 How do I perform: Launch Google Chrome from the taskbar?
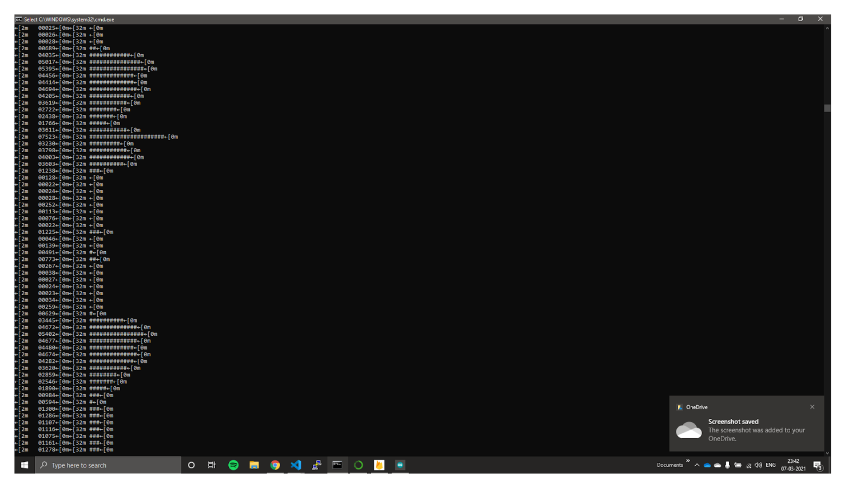[x=275, y=465]
